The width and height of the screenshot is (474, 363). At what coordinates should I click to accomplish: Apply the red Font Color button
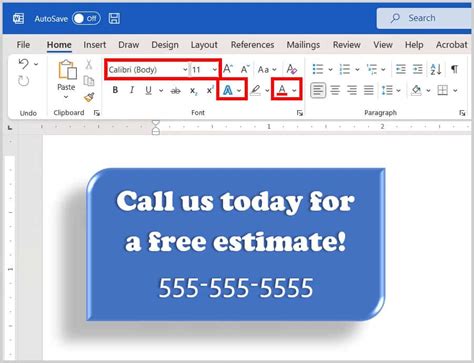click(x=282, y=90)
